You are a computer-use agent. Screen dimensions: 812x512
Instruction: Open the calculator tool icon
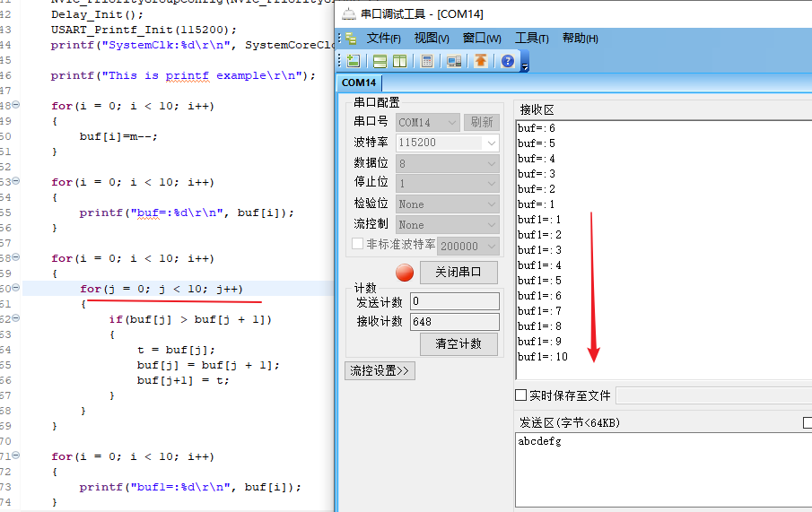point(427,61)
